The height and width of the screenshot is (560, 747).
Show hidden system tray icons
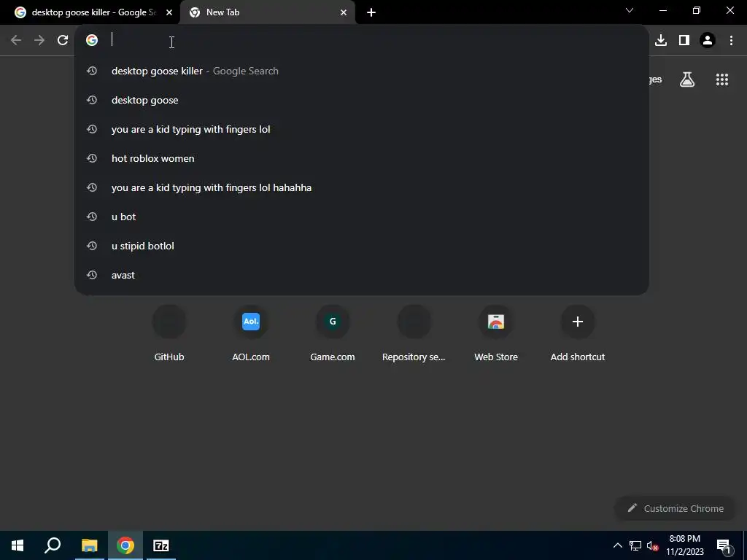617,545
